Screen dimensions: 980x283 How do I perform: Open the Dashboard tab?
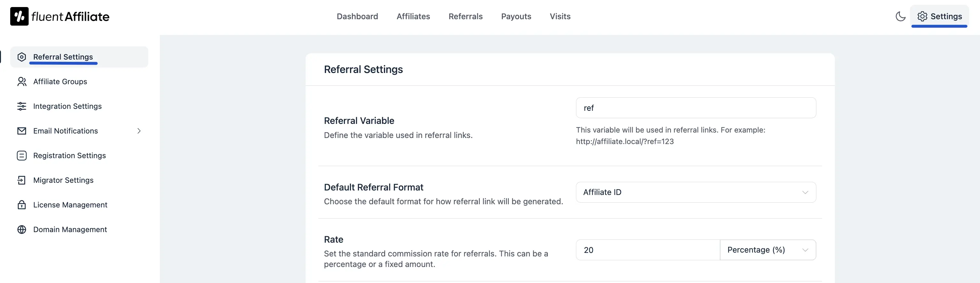click(357, 16)
